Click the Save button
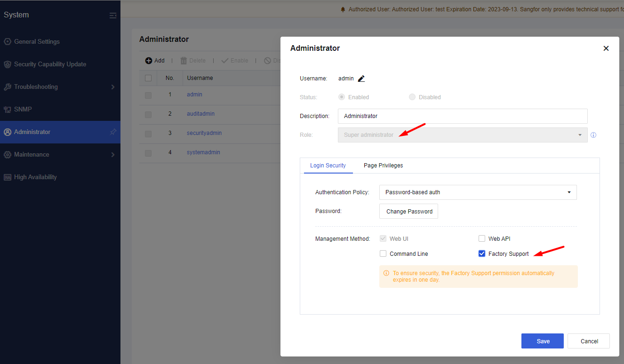This screenshot has height=364, width=624. click(542, 341)
